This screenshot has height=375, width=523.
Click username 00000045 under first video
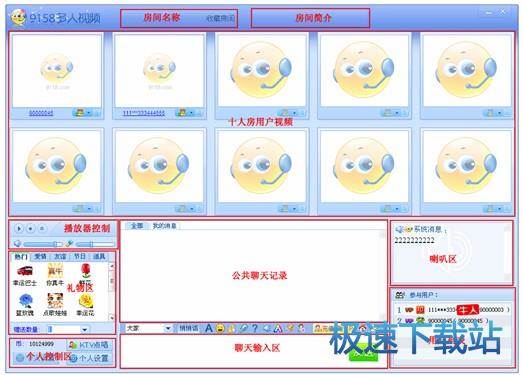tap(41, 113)
